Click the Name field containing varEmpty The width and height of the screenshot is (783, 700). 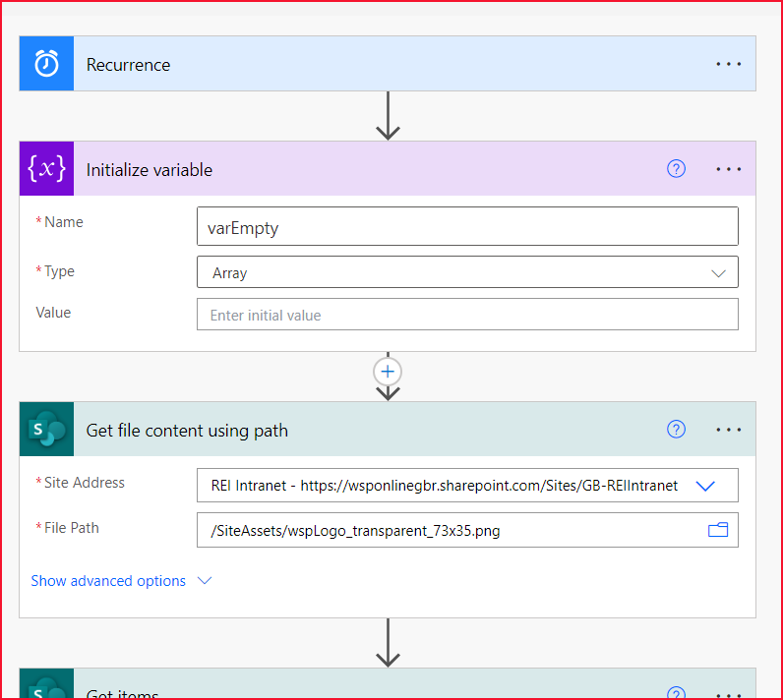467,226
